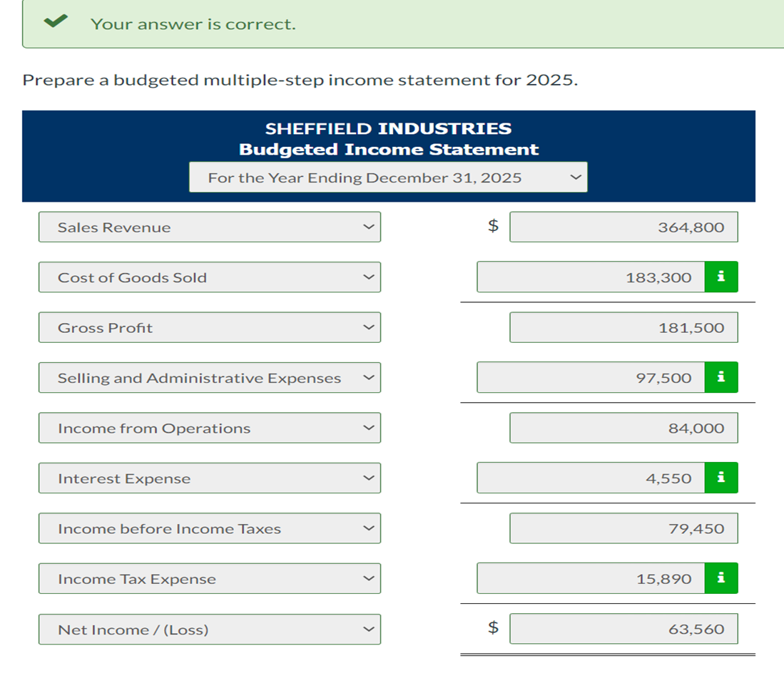Viewport: 784px width, 678px height.
Task: Click the Sales Revenue amount field 364,800
Action: 623,227
